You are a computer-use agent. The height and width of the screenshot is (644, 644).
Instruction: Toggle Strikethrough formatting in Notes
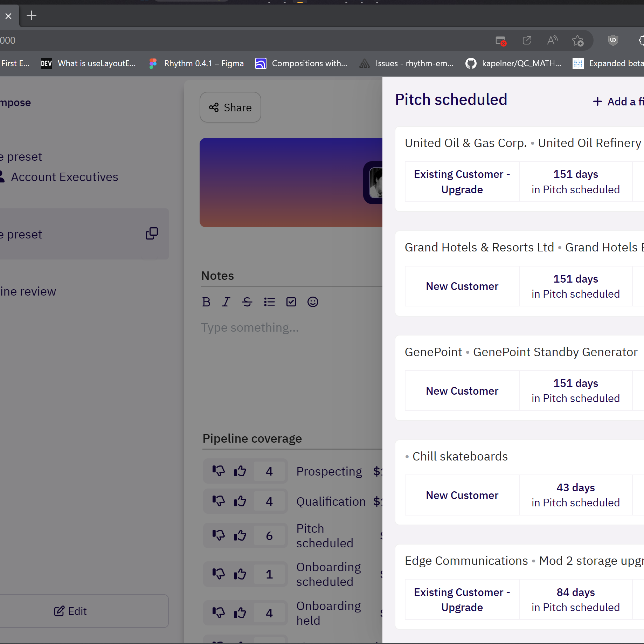247,302
